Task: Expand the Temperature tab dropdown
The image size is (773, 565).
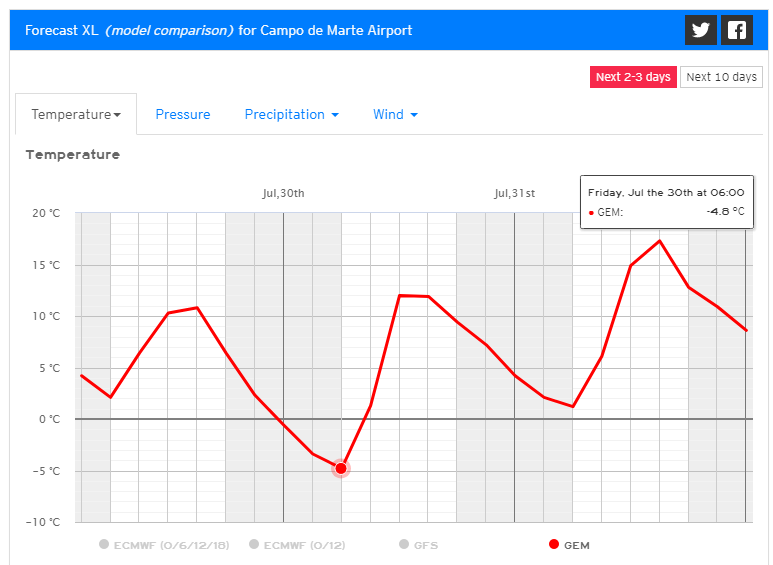Action: click(76, 115)
